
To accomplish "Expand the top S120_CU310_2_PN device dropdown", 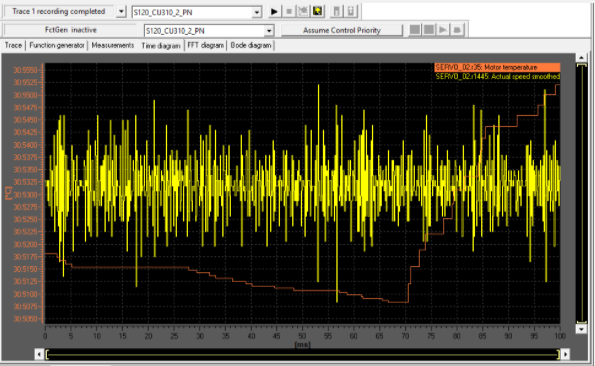I will click(257, 12).
